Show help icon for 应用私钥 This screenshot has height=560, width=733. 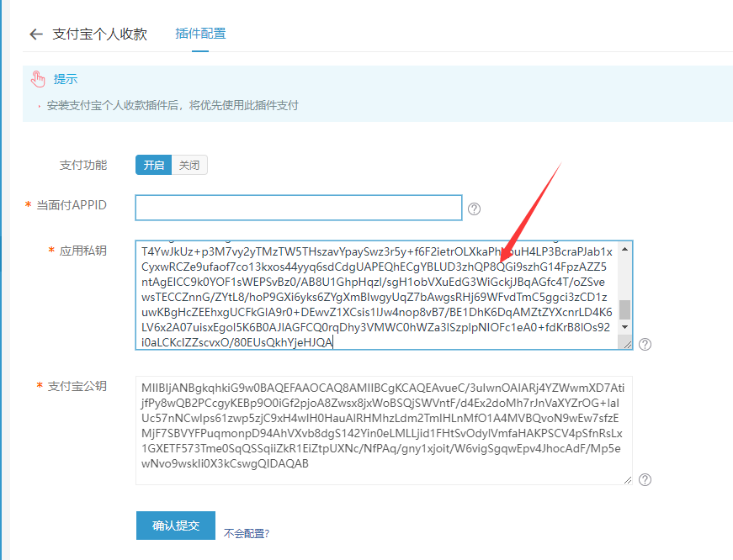pos(645,344)
